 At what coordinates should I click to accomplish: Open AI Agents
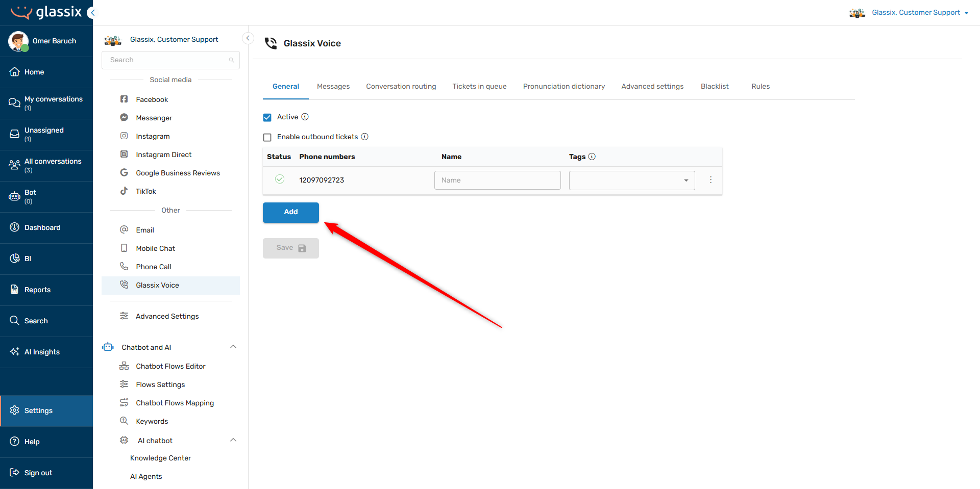[x=146, y=476]
